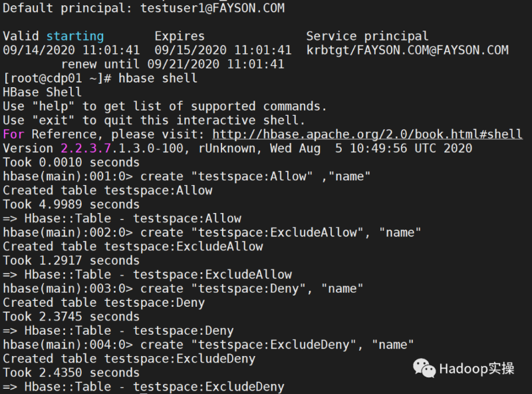Click the Expires column header
This screenshot has width=532, height=394.
[x=180, y=36]
